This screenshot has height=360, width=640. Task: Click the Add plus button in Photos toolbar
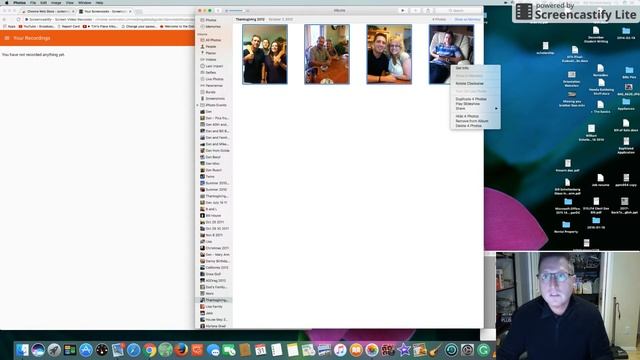[415, 11]
